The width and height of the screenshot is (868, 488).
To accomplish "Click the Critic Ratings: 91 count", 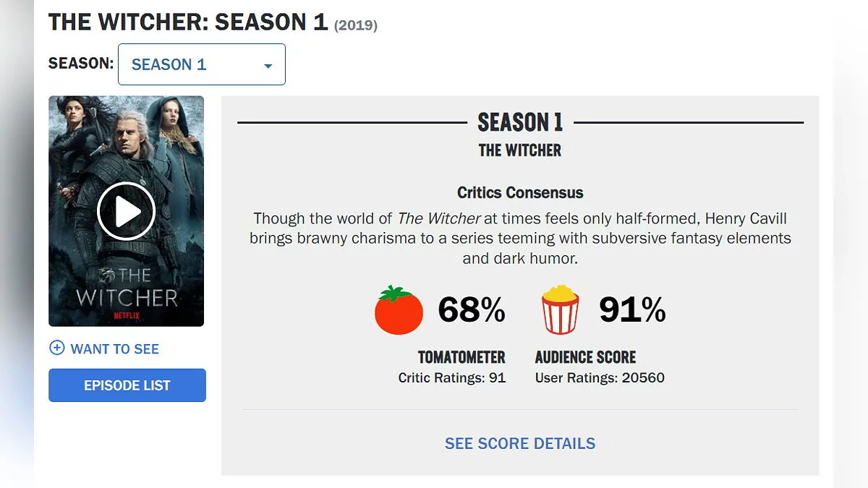I will 452,377.
